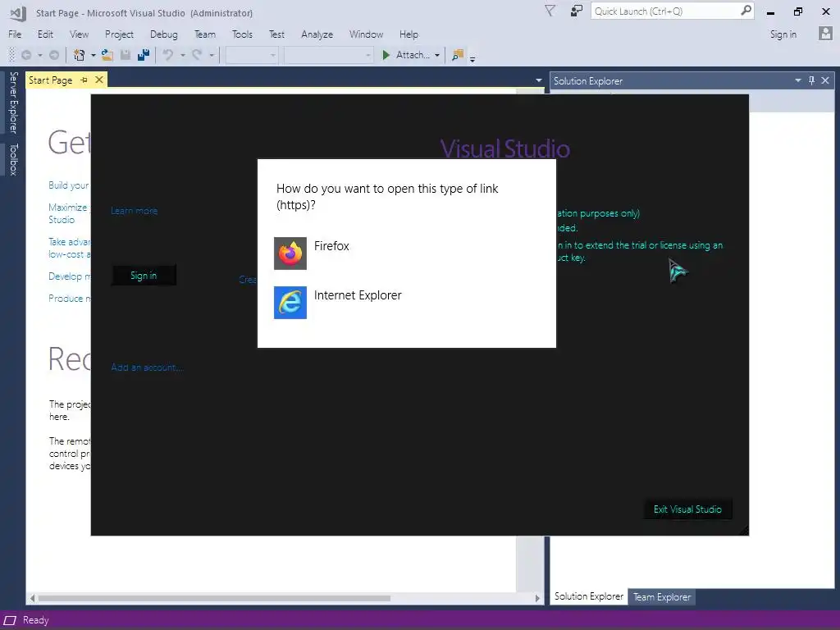Open the File menu

[15, 34]
